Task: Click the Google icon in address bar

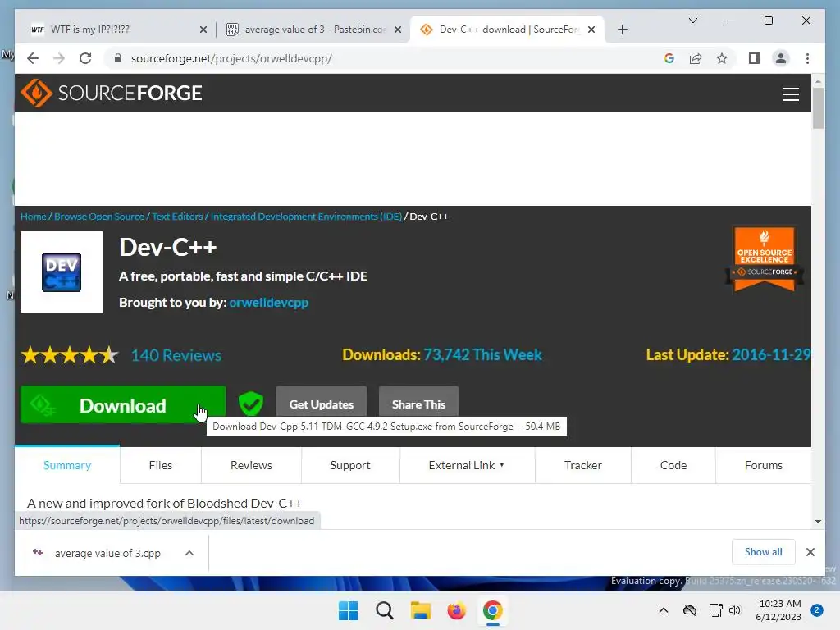Action: pyautogui.click(x=669, y=58)
